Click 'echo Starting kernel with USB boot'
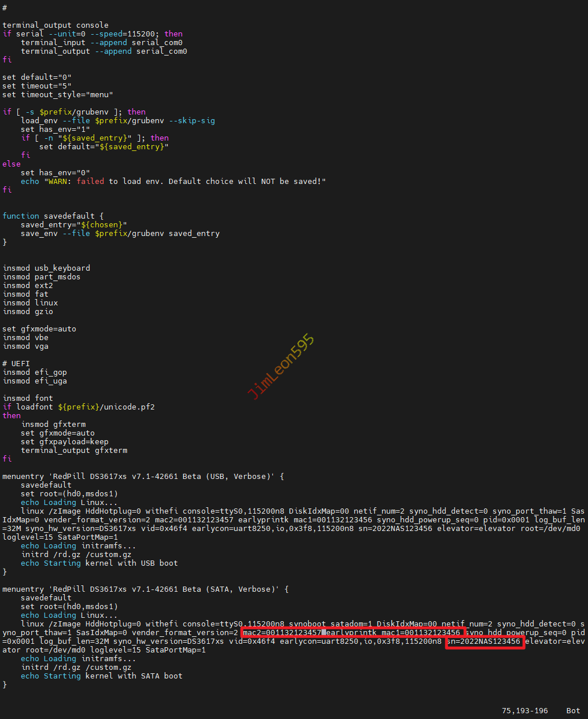Viewport: 588px width, 719px height. [99, 563]
